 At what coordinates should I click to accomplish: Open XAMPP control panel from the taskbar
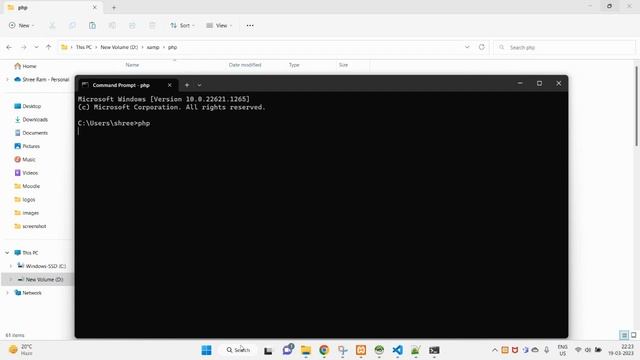(x=361, y=350)
